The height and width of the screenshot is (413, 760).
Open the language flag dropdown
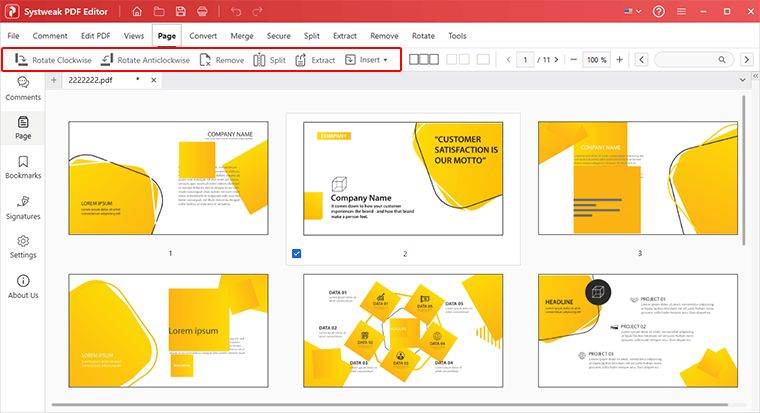tap(633, 11)
